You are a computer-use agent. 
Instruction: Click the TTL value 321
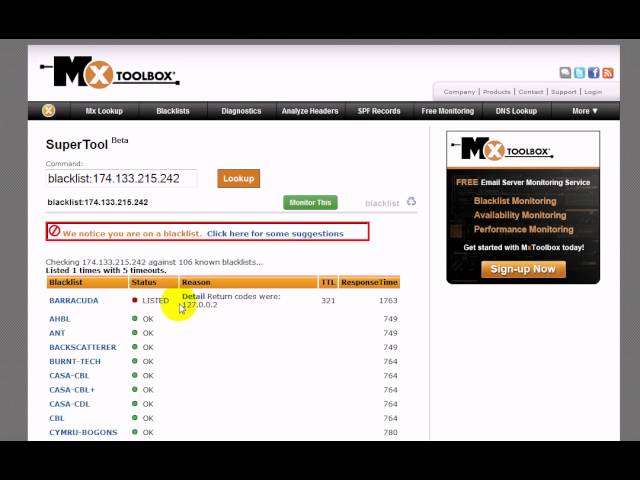(x=328, y=300)
